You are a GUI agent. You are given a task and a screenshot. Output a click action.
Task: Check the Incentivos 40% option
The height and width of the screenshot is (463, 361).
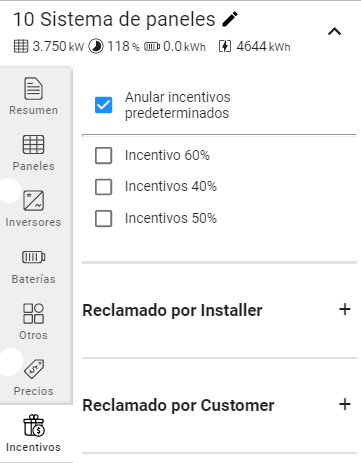pos(103,187)
